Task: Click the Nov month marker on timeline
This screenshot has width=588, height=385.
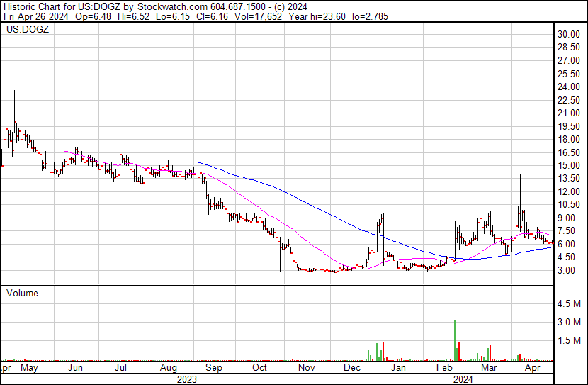Action: tap(306, 368)
